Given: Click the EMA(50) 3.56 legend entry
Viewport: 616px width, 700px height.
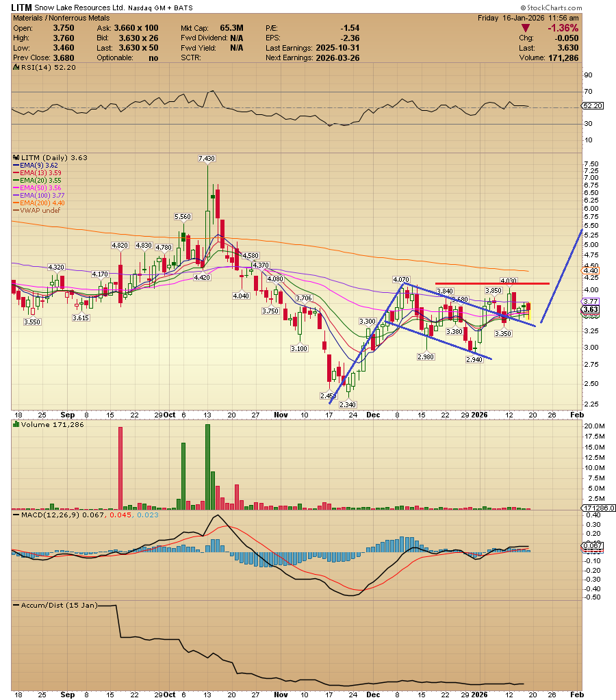Looking at the screenshot, I should tap(38, 188).
